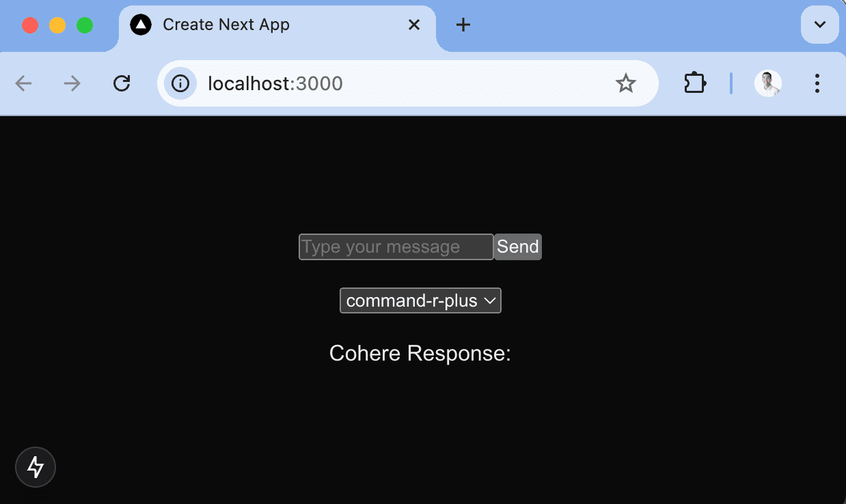Screen dimensions: 846x504
Task: Click the browser forward arrow
Action: pos(72,83)
